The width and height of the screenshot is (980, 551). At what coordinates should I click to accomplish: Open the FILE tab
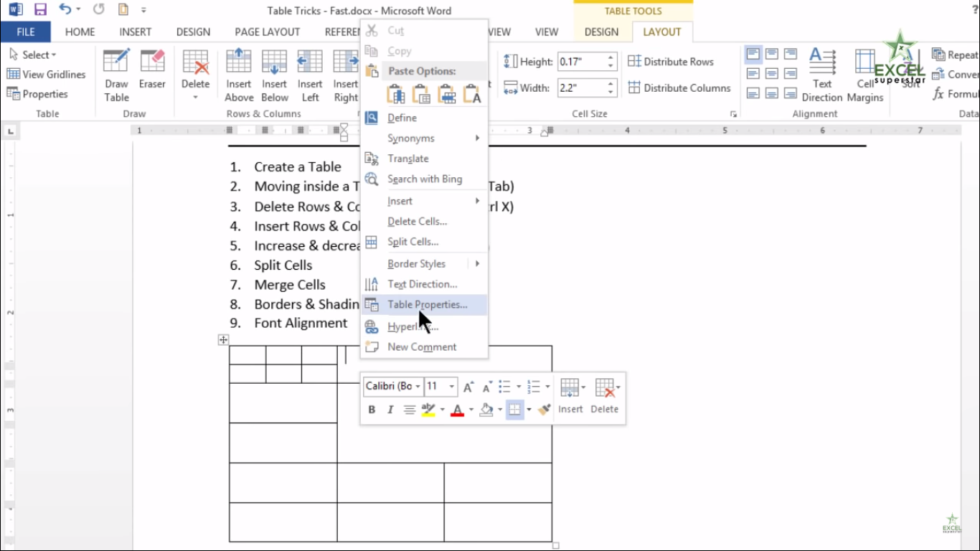tap(26, 32)
